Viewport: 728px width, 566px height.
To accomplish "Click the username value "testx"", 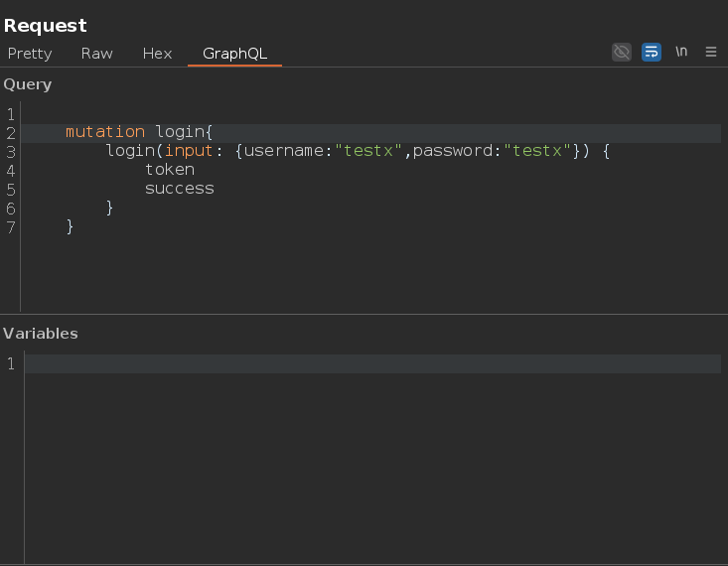I will tap(367, 151).
